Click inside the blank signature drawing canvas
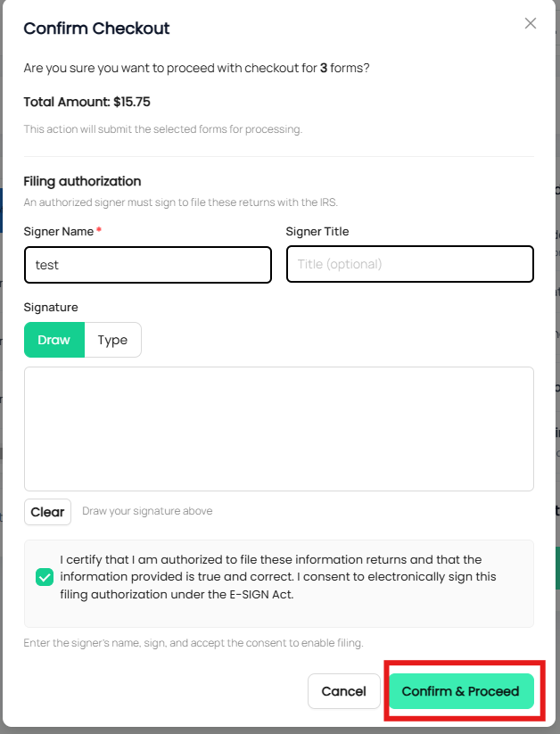 pyautogui.click(x=278, y=429)
